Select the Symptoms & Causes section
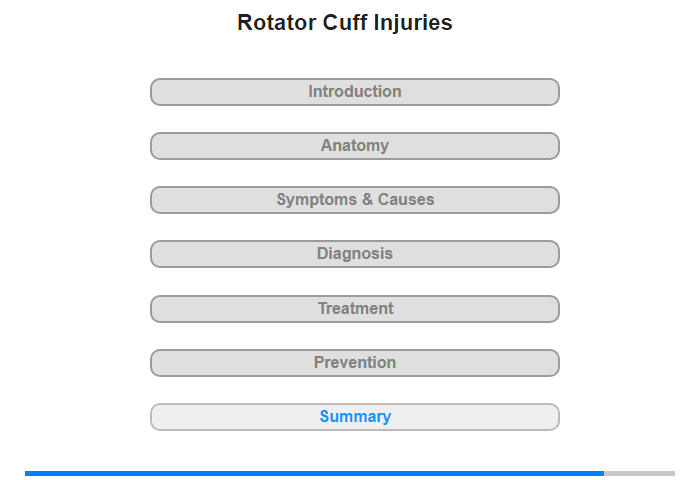This screenshot has width=700, height=480. [354, 200]
